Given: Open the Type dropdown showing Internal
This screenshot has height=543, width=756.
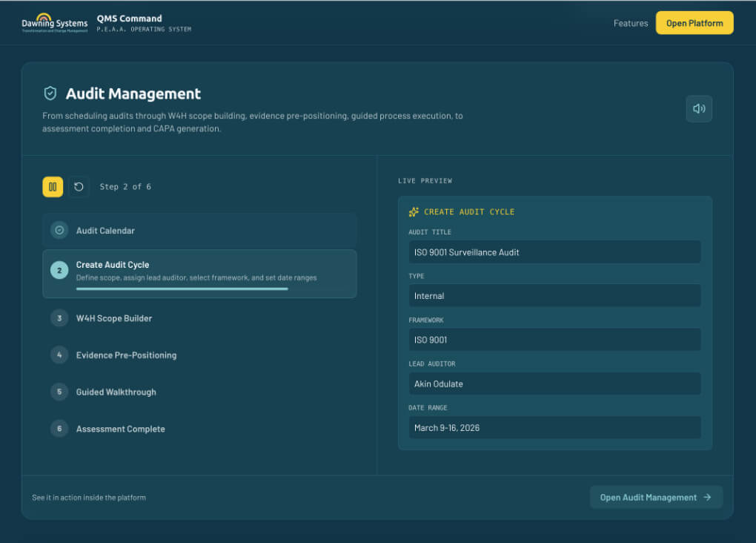Looking at the screenshot, I should click(x=554, y=295).
